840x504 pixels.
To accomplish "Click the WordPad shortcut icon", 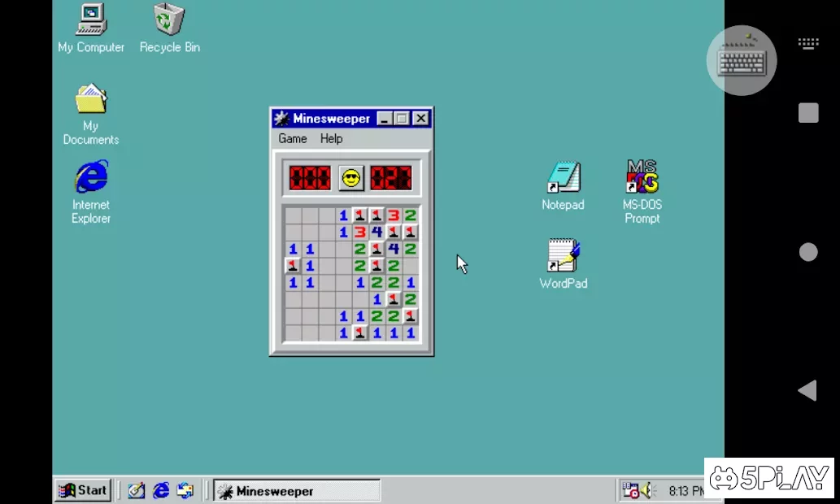I will coord(563,256).
